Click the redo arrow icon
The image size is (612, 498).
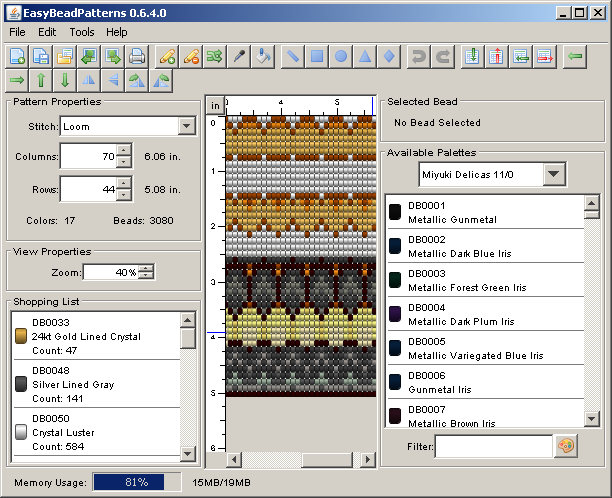[443, 57]
